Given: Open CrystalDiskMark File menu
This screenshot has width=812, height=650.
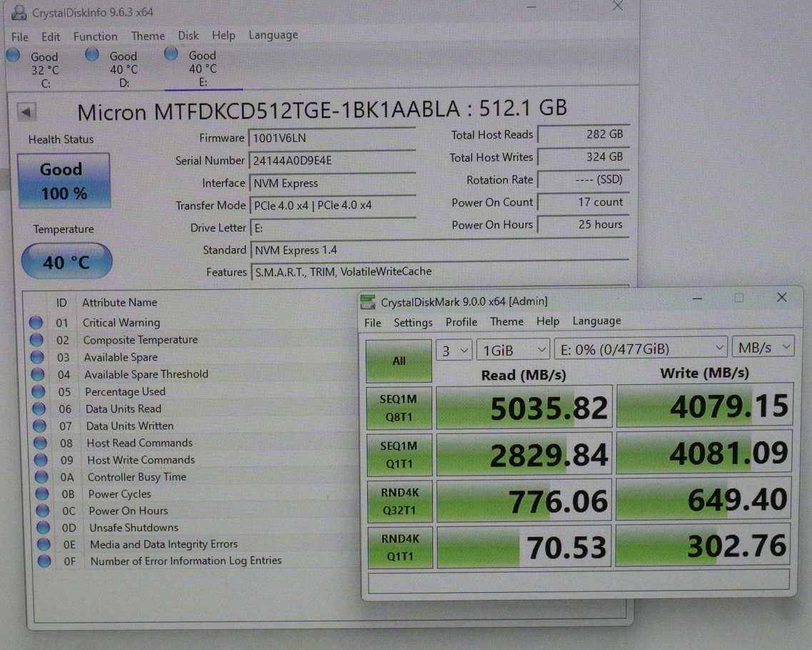Looking at the screenshot, I should point(373,323).
